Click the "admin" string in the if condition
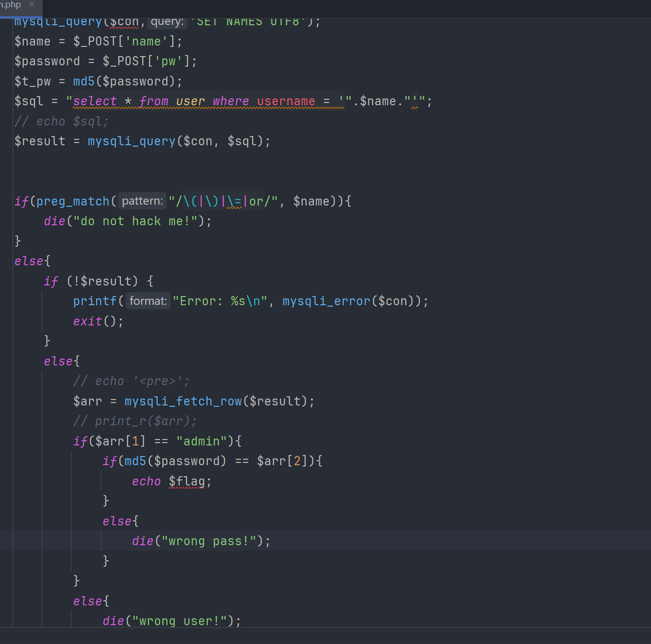This screenshot has height=644, width=651. tap(201, 441)
